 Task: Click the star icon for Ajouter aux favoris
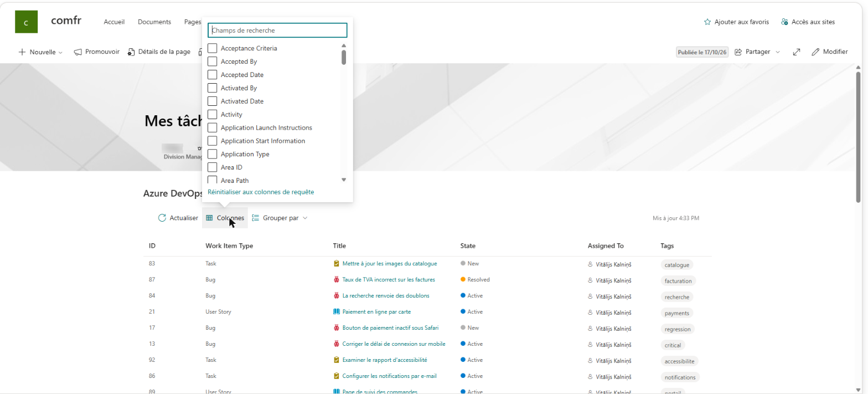(x=707, y=22)
